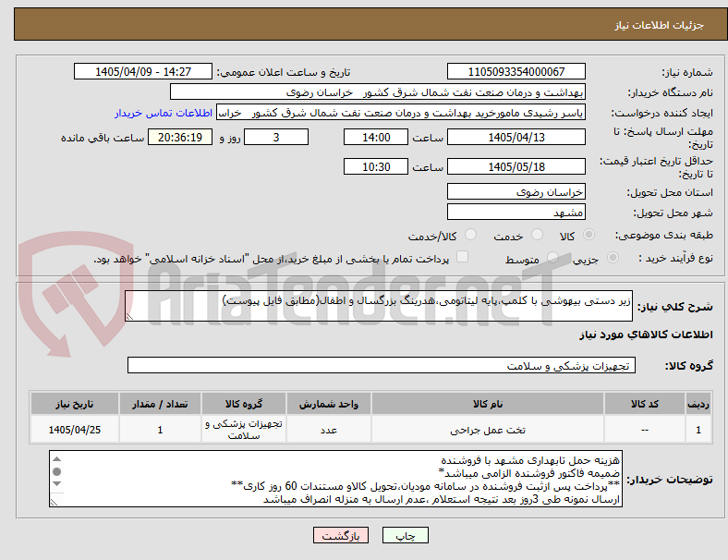
Task: Click the گروه کالا column header
Action: 244,404
